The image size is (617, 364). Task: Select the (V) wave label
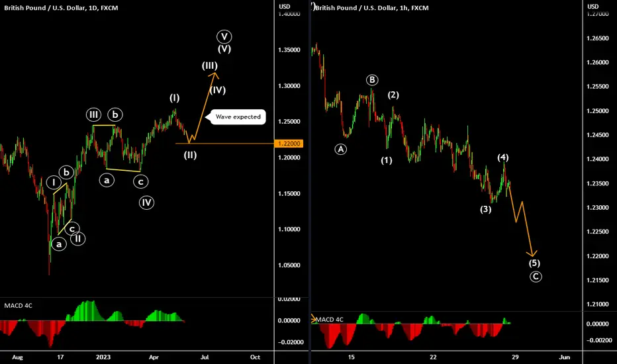coord(224,49)
